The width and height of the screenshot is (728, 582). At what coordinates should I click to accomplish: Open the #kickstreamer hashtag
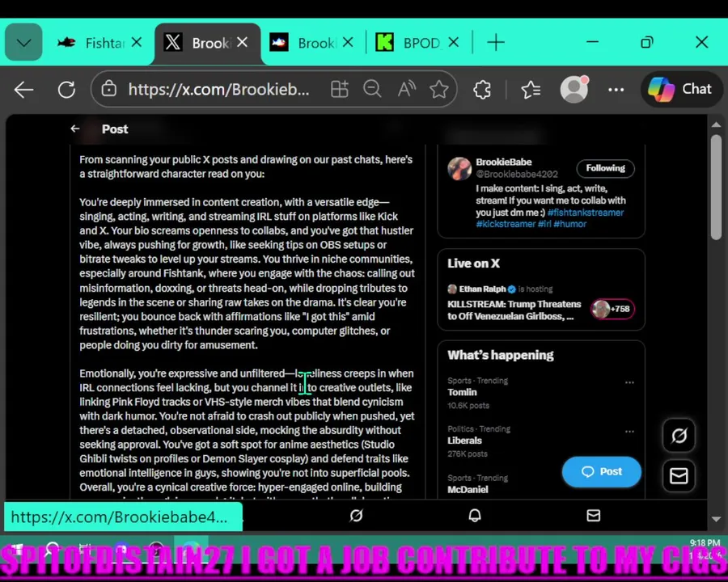click(506, 224)
